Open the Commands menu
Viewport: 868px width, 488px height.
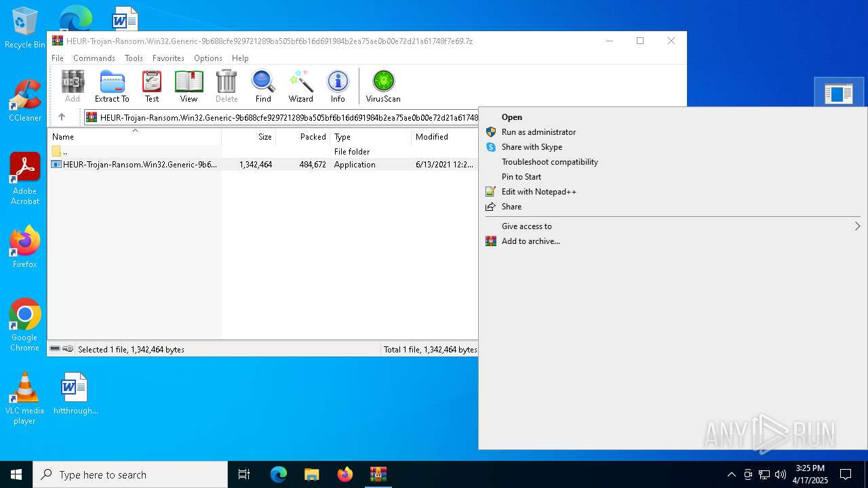coord(94,58)
